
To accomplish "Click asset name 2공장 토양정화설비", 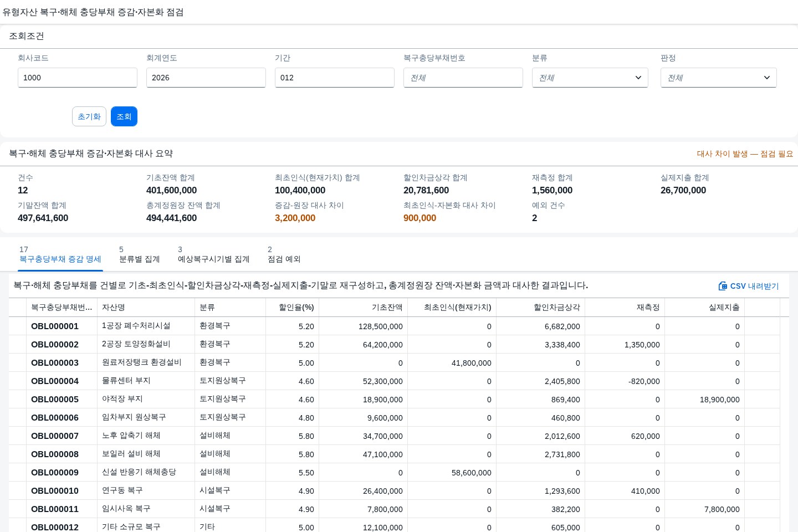I will (x=136, y=344).
